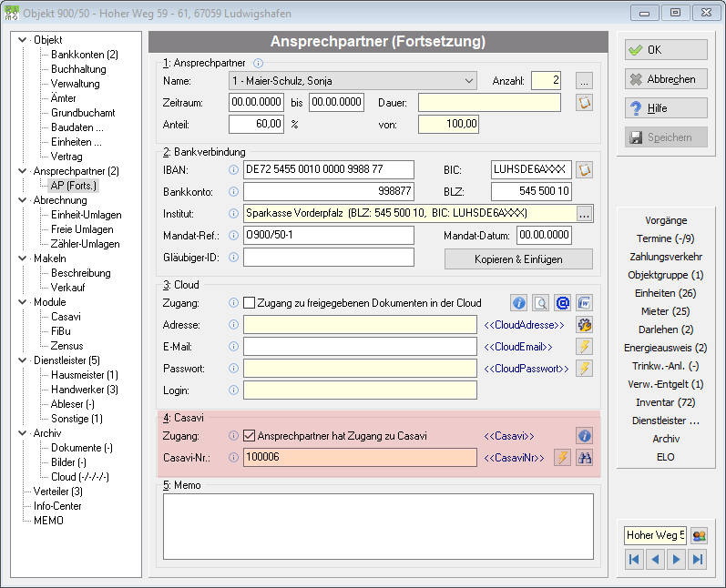Click the notepad icon beside the BIC field
Image resolution: width=726 pixels, height=588 pixels.
pyautogui.click(x=584, y=170)
